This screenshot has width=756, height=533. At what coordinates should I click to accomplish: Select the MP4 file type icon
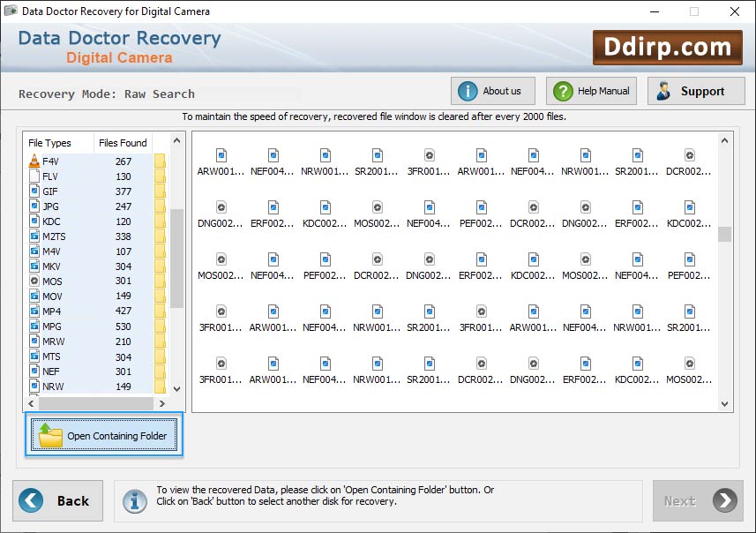(34, 311)
